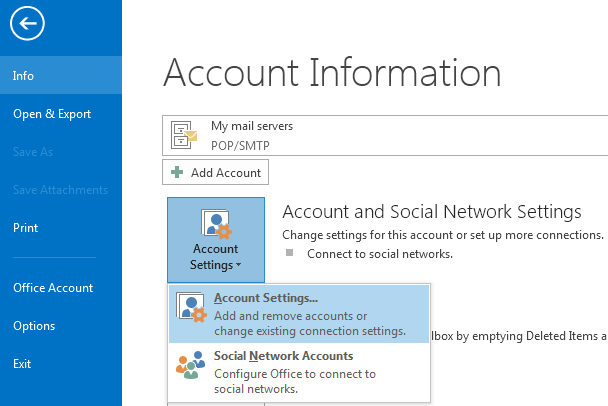Click 'Add and remove accounts or' description text

tap(290, 316)
